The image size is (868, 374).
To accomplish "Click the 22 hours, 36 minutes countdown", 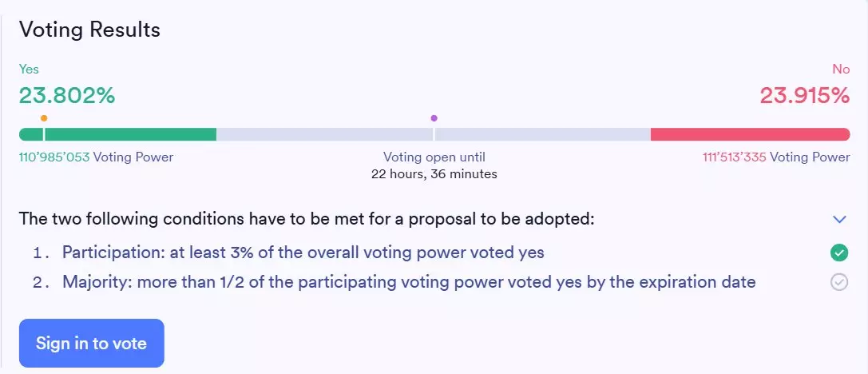I will (x=434, y=174).
